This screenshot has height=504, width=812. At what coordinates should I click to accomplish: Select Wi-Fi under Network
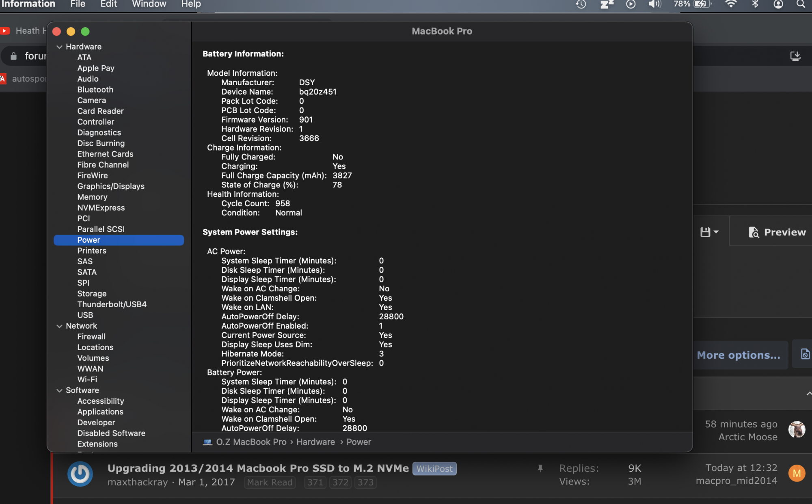[x=87, y=379]
